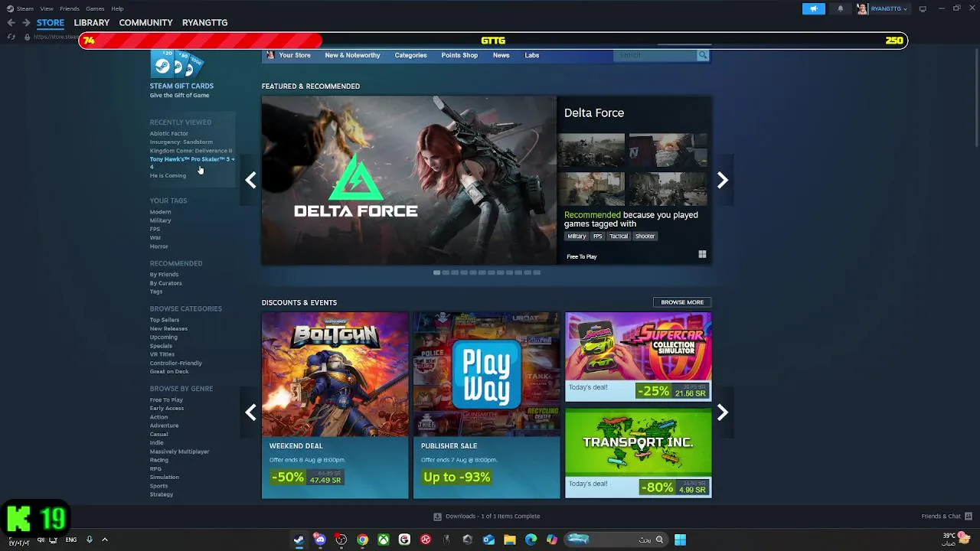Click the Shooter tag on Delta Force
The width and height of the screenshot is (980, 551).
(x=645, y=236)
